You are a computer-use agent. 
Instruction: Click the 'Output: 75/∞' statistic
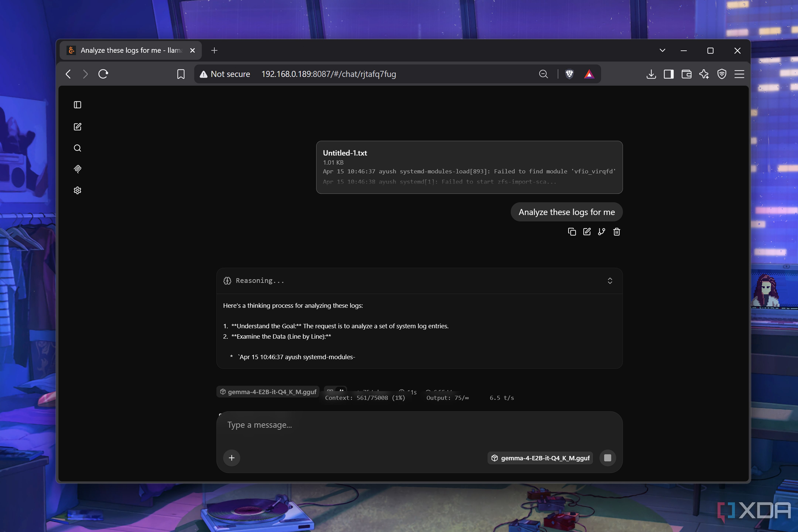pyautogui.click(x=448, y=398)
